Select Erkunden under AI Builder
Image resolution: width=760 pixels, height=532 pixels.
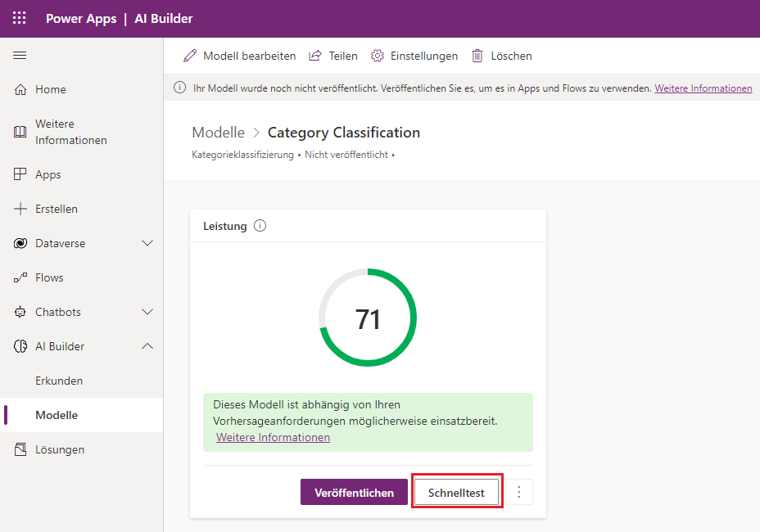tap(59, 381)
